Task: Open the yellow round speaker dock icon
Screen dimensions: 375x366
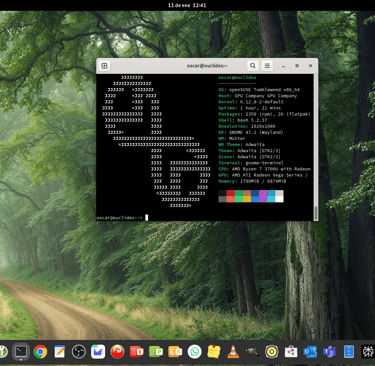Action: tap(271, 351)
